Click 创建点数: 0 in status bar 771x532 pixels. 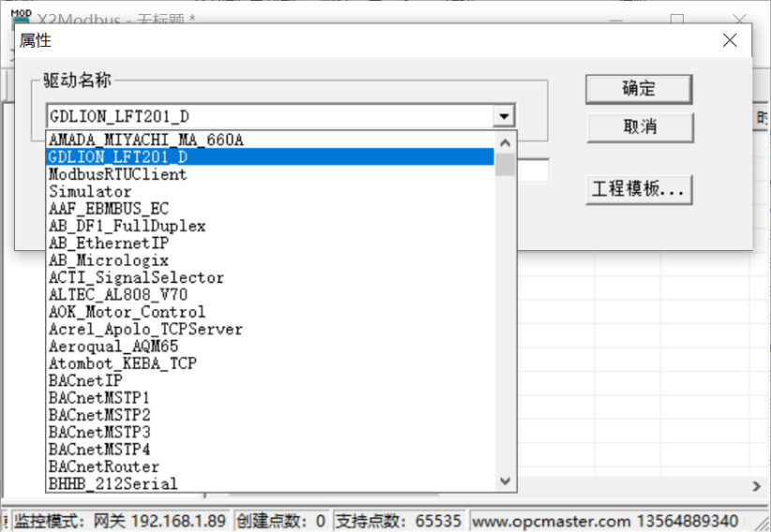tap(281, 521)
